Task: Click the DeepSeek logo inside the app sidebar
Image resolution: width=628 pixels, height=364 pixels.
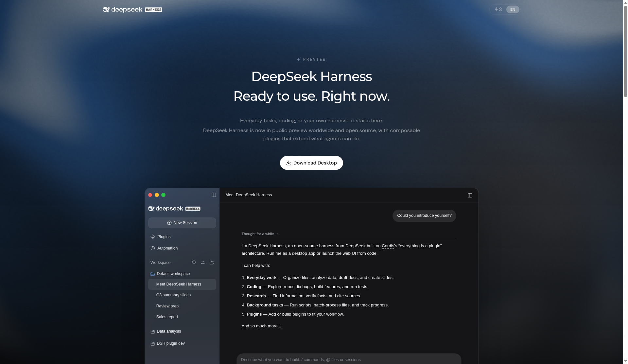Action: tap(174, 209)
